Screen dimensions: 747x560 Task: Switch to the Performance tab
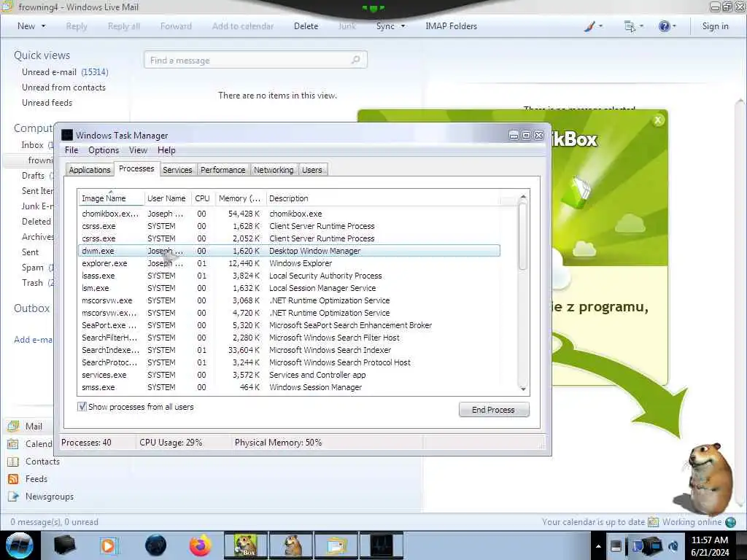click(x=222, y=170)
